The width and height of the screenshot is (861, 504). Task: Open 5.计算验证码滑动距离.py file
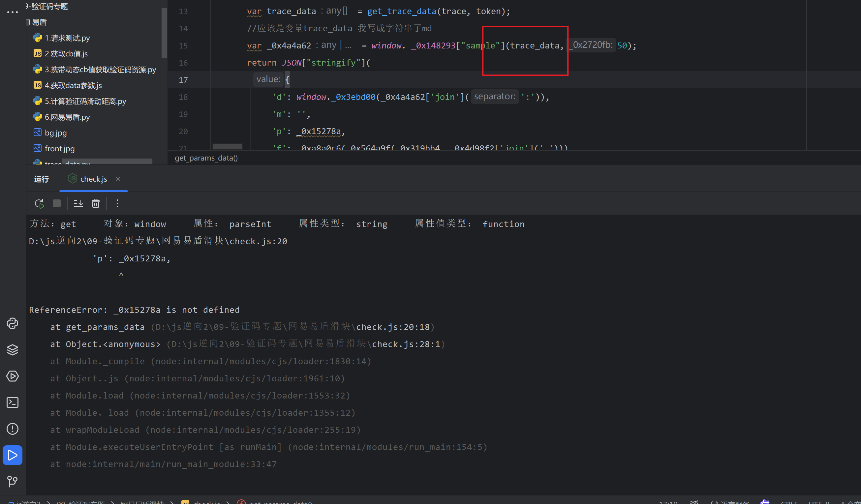pos(85,102)
